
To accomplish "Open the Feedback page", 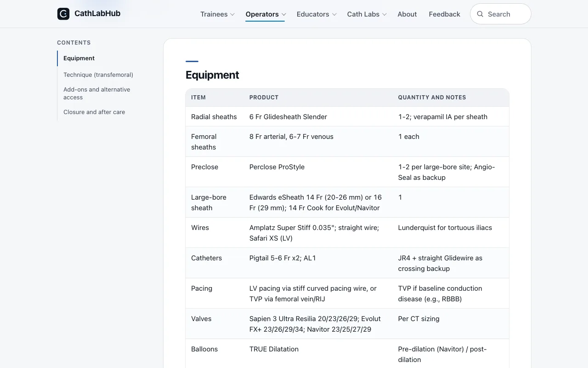I will coord(444,14).
